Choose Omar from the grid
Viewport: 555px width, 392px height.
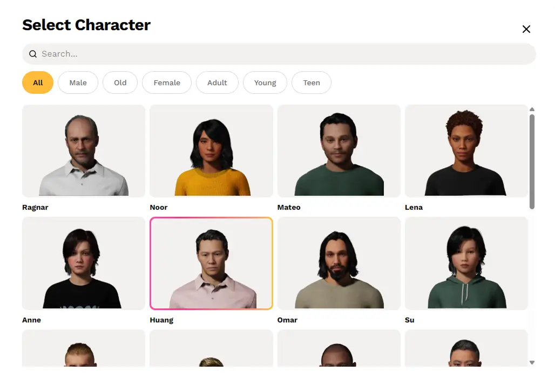339,263
